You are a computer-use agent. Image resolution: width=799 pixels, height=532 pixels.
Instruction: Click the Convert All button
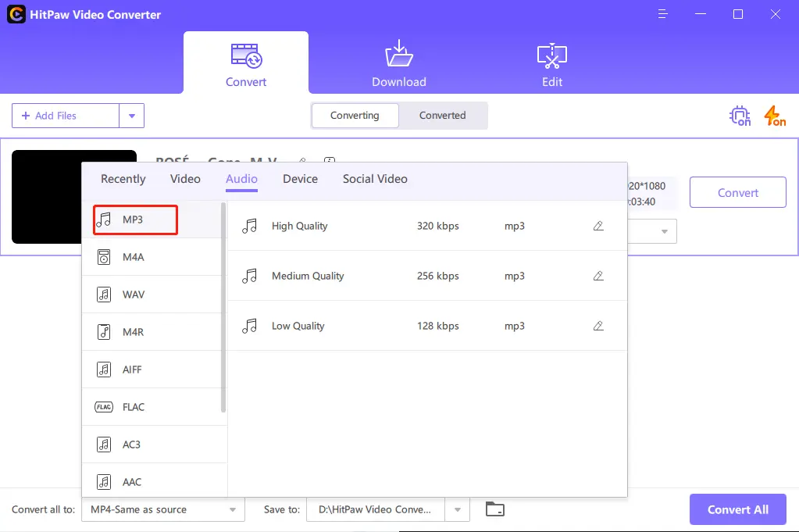(x=738, y=509)
